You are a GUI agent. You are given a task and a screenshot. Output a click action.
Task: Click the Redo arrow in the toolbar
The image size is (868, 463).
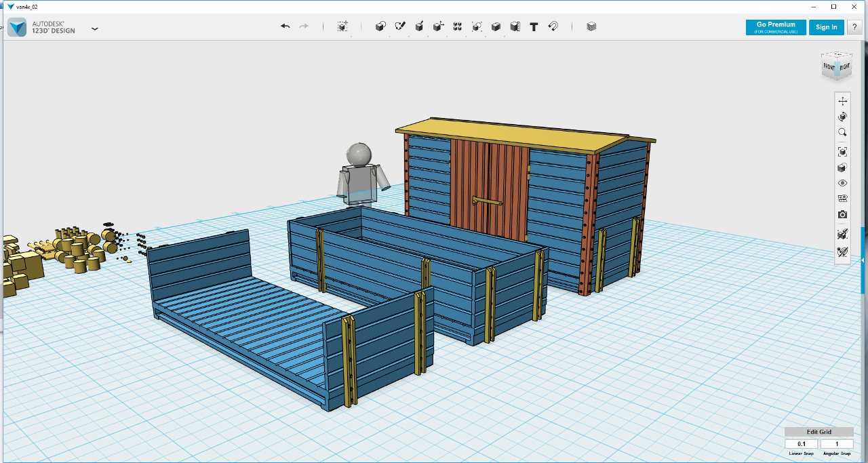[304, 26]
